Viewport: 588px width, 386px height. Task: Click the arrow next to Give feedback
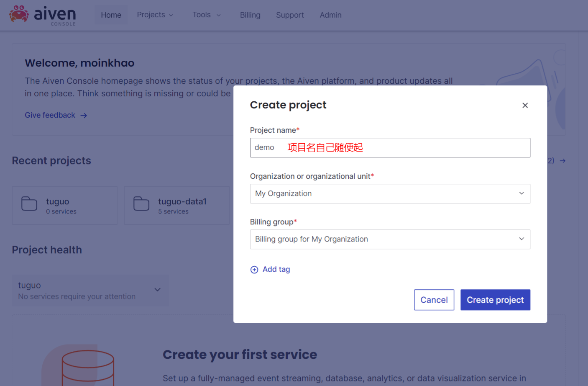[84, 116]
